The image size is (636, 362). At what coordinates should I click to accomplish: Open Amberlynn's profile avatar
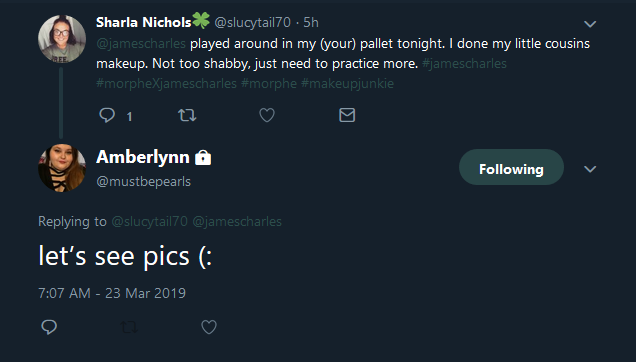click(x=62, y=168)
